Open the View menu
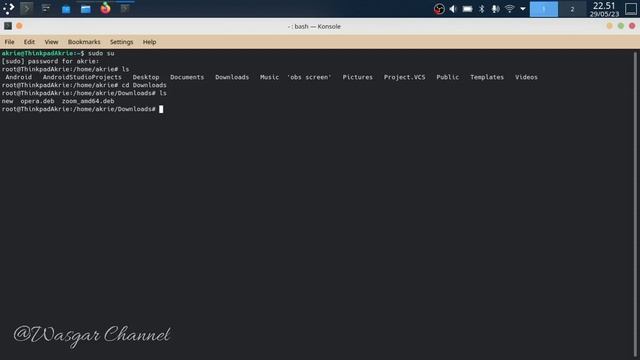This screenshot has height=360, width=640. point(51,42)
